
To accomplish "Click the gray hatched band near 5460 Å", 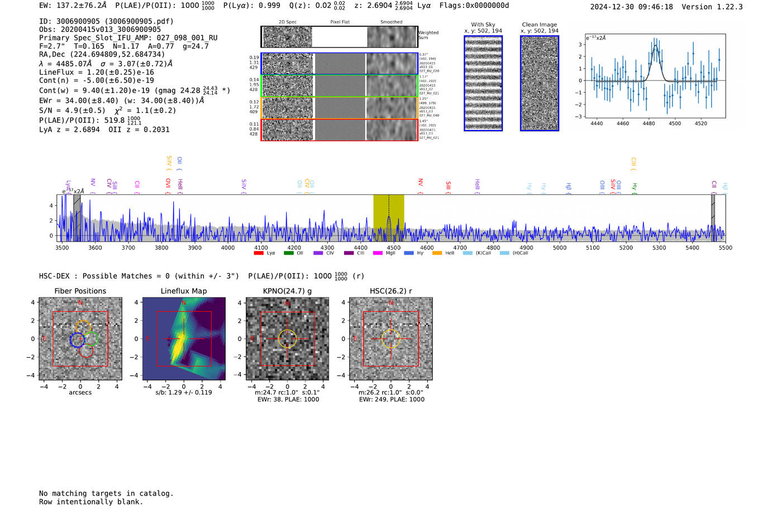I will click(713, 218).
